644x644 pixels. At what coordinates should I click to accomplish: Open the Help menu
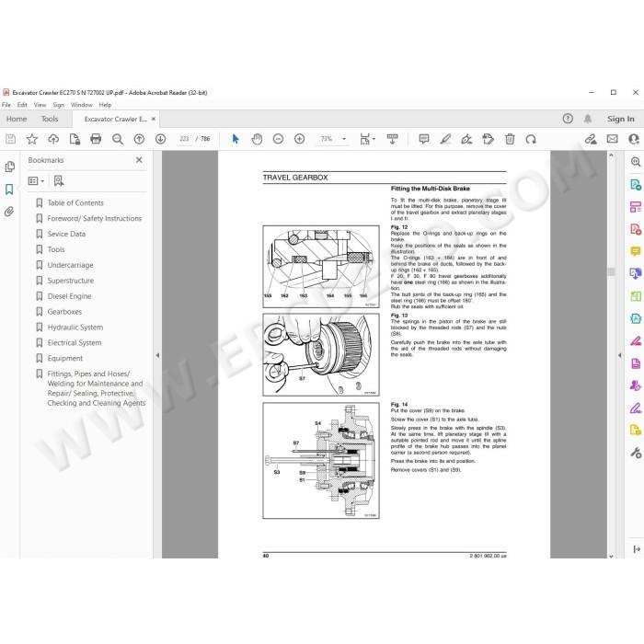pyautogui.click(x=105, y=105)
